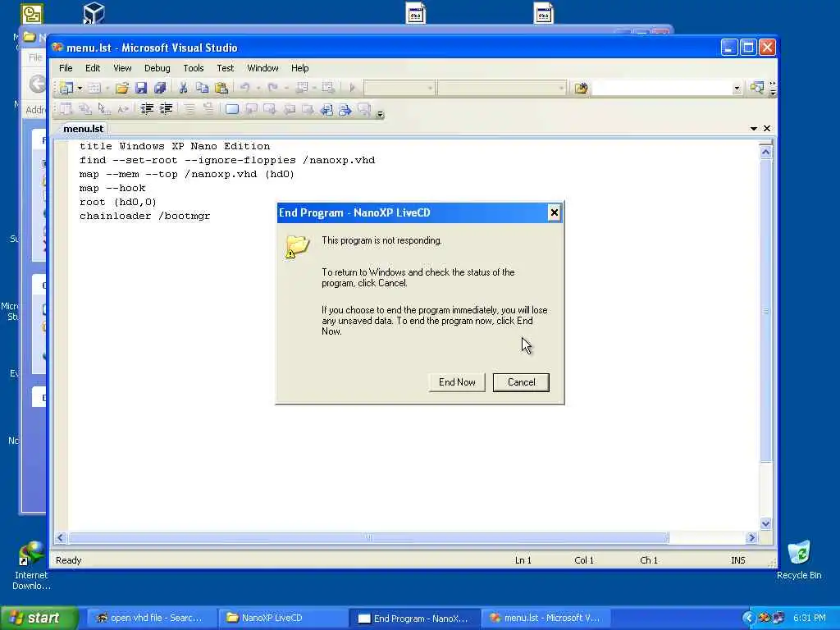Image resolution: width=840 pixels, height=630 pixels.
Task: Click the Decrease Line Indent icon
Action: (147, 109)
